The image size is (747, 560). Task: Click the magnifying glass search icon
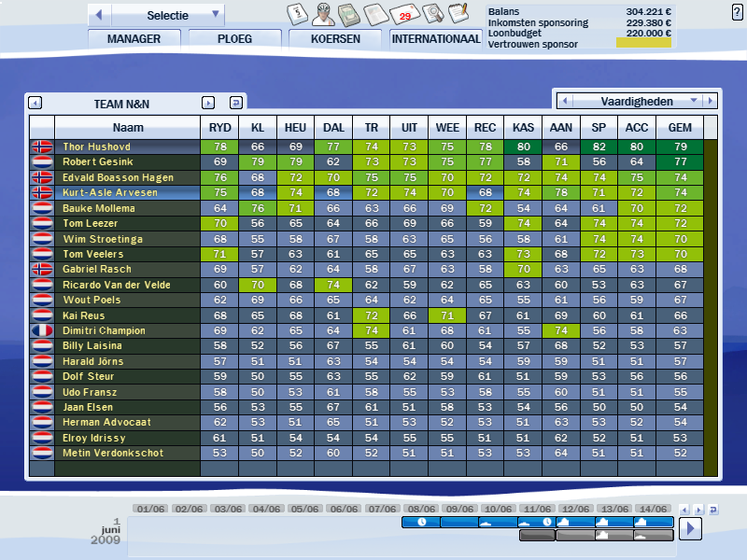coord(432,13)
